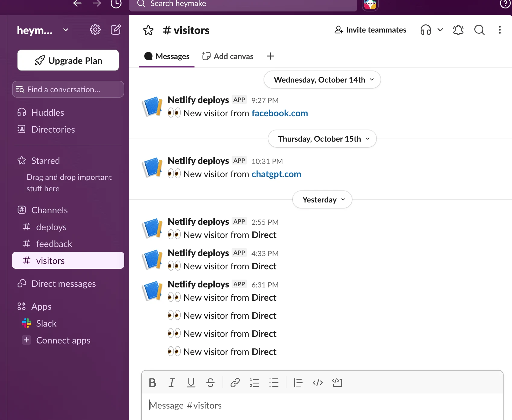Click the Netlify deploys sender name at 10:31 PM
Image resolution: width=512 pixels, height=420 pixels.
click(198, 161)
